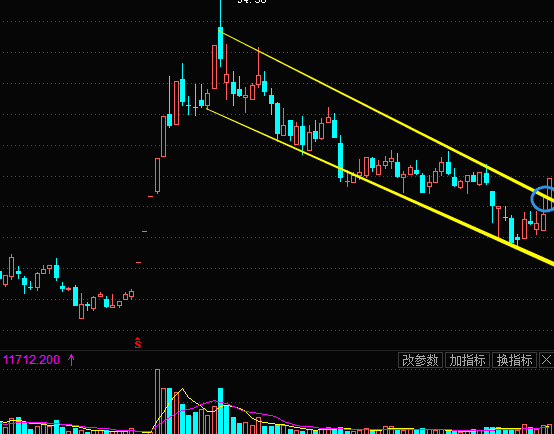
Task: Click the lowest red candle before the S marker
Action: point(82,311)
